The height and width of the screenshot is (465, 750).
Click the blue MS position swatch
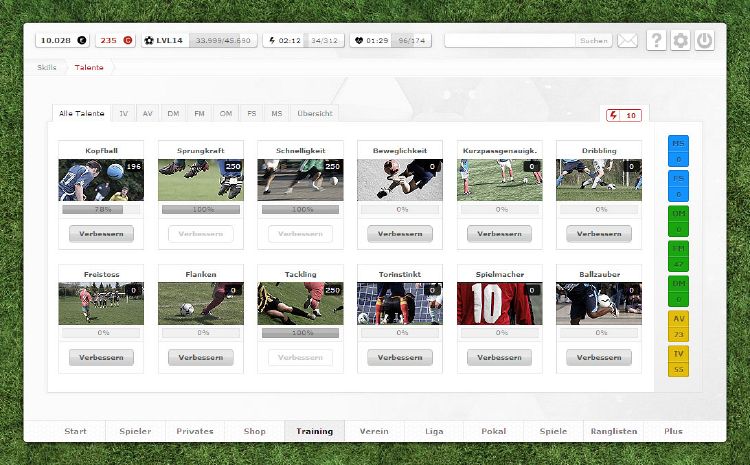pos(678,150)
